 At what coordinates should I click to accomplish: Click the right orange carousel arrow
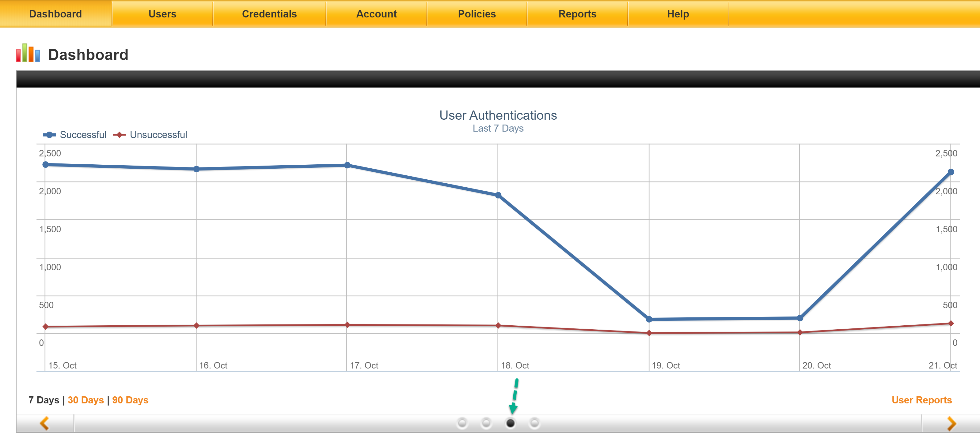(951, 423)
